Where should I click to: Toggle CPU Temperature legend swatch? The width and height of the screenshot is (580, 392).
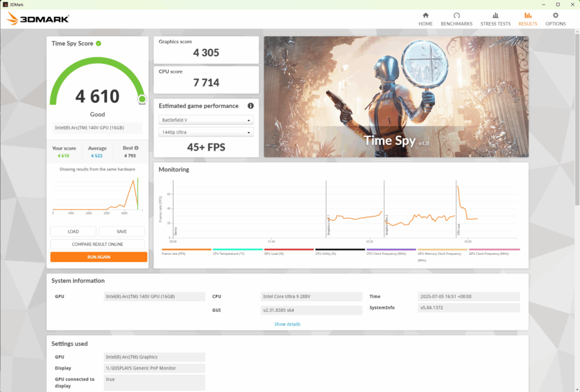coord(237,249)
